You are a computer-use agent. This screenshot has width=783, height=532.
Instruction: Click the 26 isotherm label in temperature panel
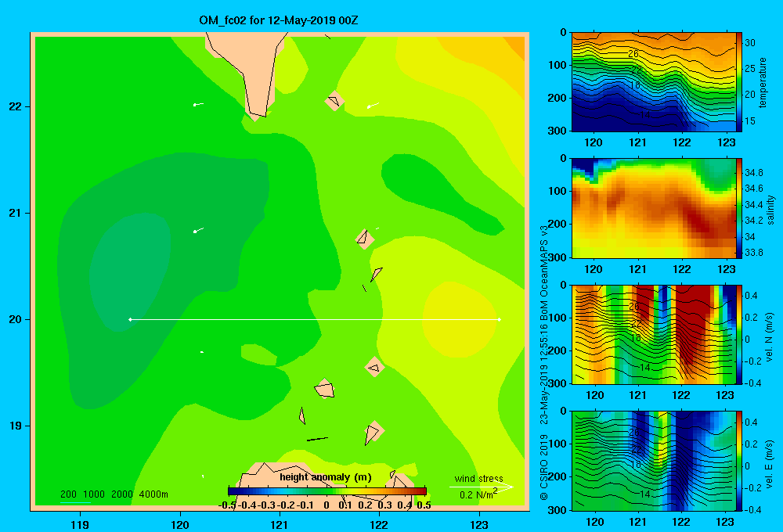(633, 53)
